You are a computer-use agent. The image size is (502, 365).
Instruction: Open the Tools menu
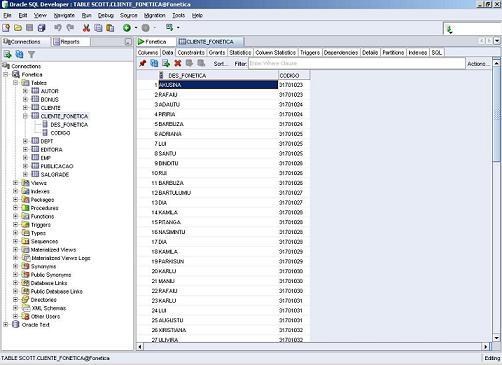pyautogui.click(x=178, y=15)
